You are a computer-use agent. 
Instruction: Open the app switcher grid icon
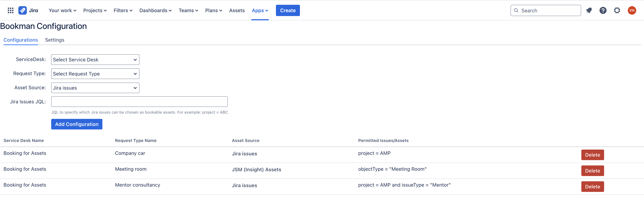point(10,10)
